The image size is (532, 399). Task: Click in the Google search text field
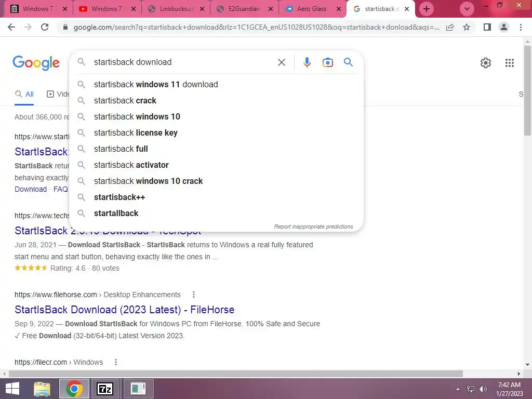pyautogui.click(x=183, y=62)
